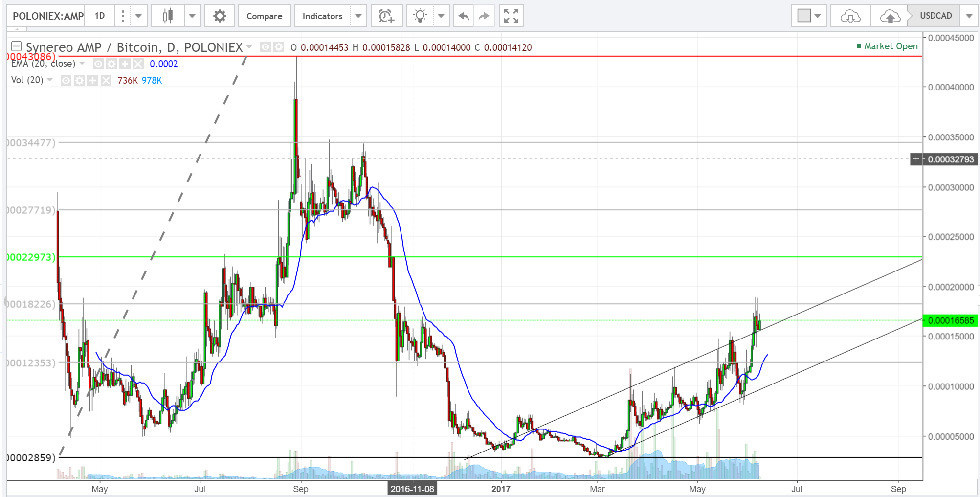Open the Indicators menu

tap(322, 16)
